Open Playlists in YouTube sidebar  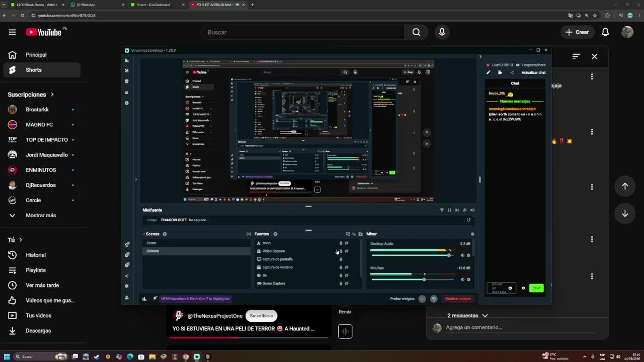42,270
